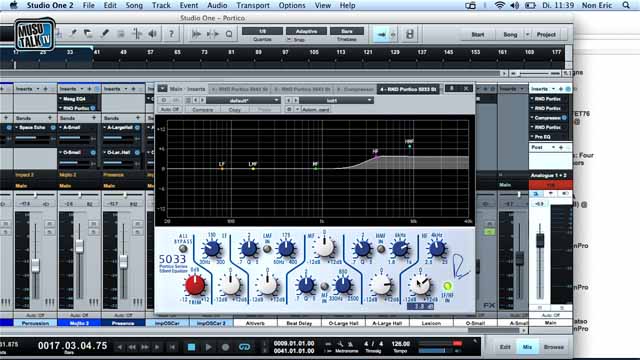The image size is (640, 360).
Task: Click the play button in the transport
Action: (209, 347)
